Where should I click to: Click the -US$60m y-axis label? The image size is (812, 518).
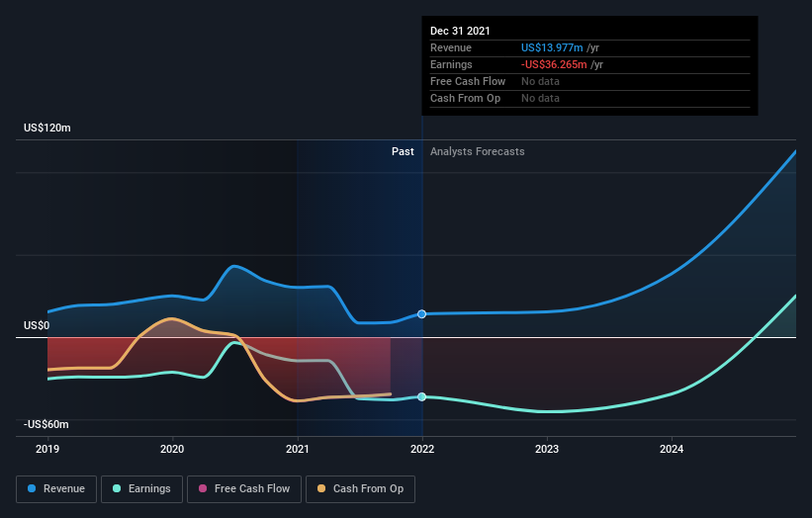(x=46, y=424)
